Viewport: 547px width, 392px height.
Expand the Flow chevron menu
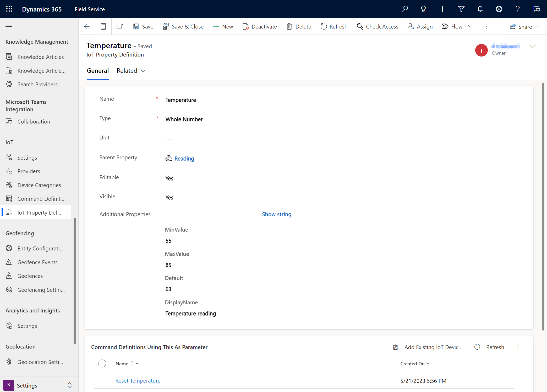[471, 26]
